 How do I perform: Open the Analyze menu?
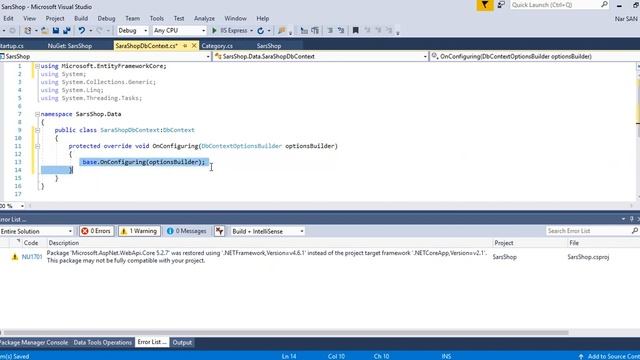[x=204, y=19]
